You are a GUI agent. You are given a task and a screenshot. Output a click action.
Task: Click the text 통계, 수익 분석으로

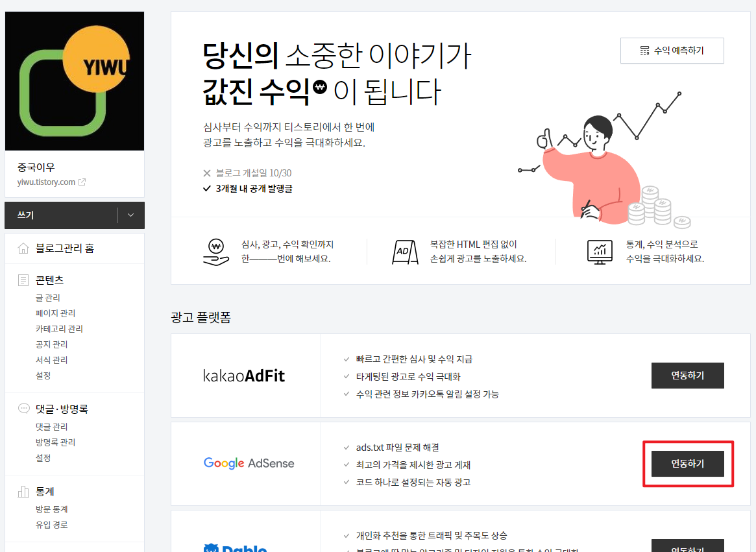662,245
